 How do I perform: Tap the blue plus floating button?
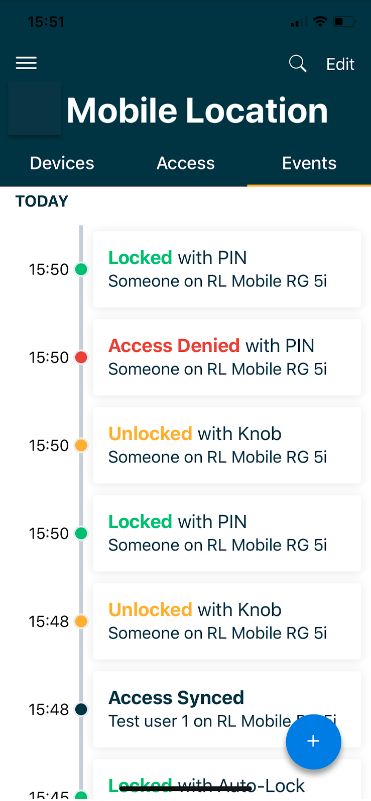tap(313, 741)
